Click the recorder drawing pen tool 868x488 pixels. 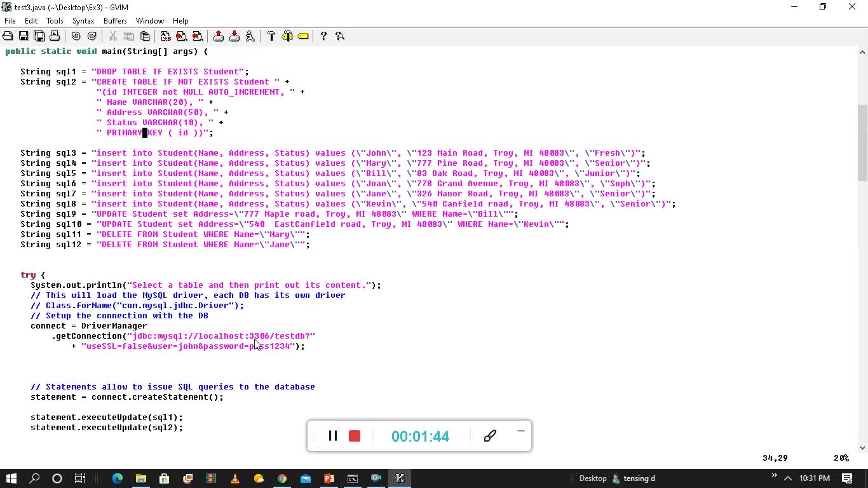490,436
